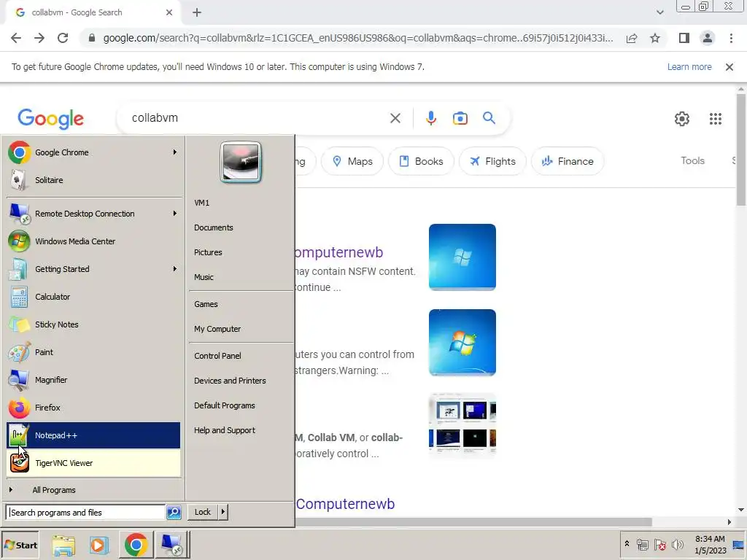The image size is (747, 560).
Task: Open Notepad++ from Start menu
Action: [x=93, y=435]
